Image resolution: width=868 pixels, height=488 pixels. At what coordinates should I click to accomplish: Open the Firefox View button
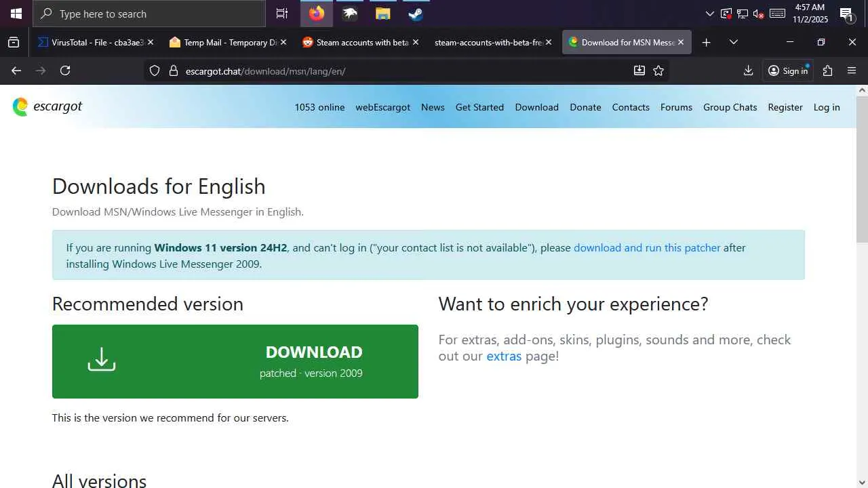point(14,42)
